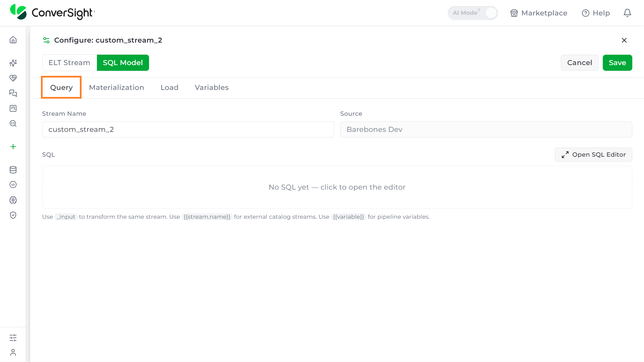This screenshot has height=362, width=644.
Task: Click the Barebones Dev source field
Action: (x=486, y=130)
